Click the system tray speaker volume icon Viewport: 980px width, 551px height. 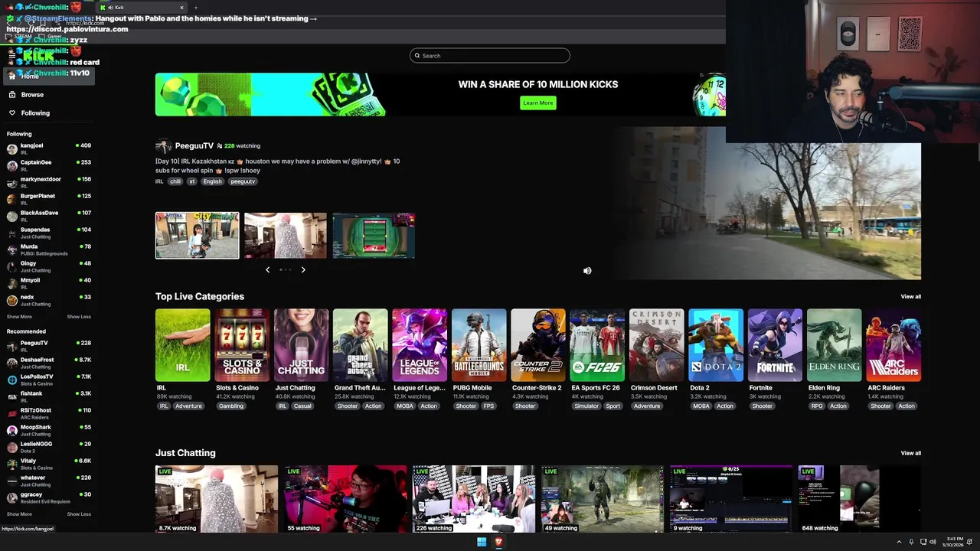[933, 542]
